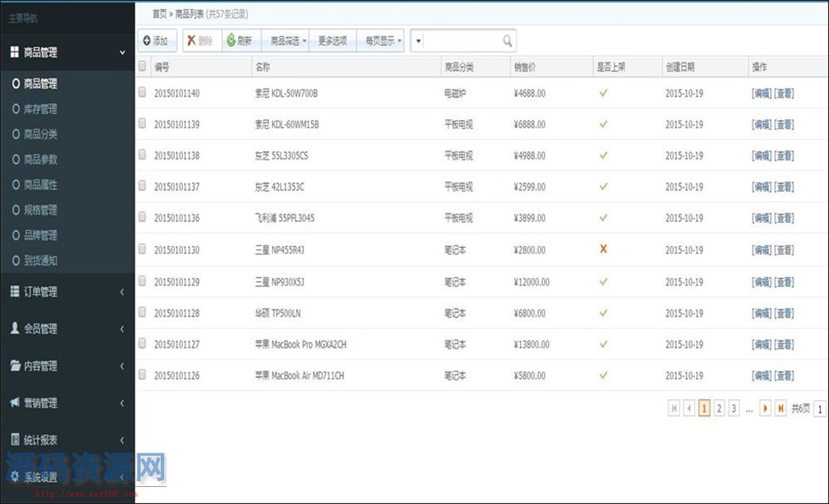Expand the 营销管理 section chevron
Screen dimensions: 829x504
(x=122, y=402)
